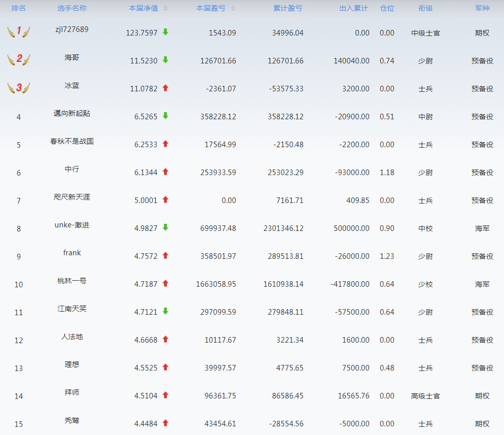Open player 理想's profile
Screen dimensions: 504x435
click(72, 364)
